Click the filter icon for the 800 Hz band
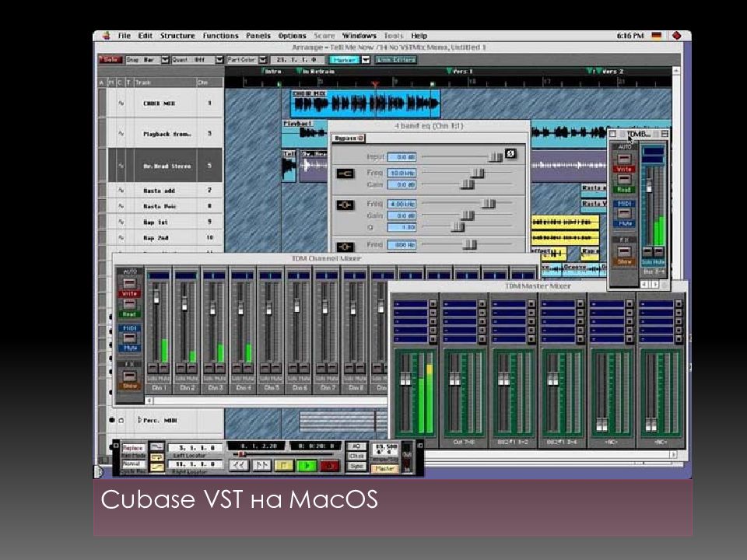Image resolution: width=747 pixels, height=560 pixels. pyautogui.click(x=345, y=247)
